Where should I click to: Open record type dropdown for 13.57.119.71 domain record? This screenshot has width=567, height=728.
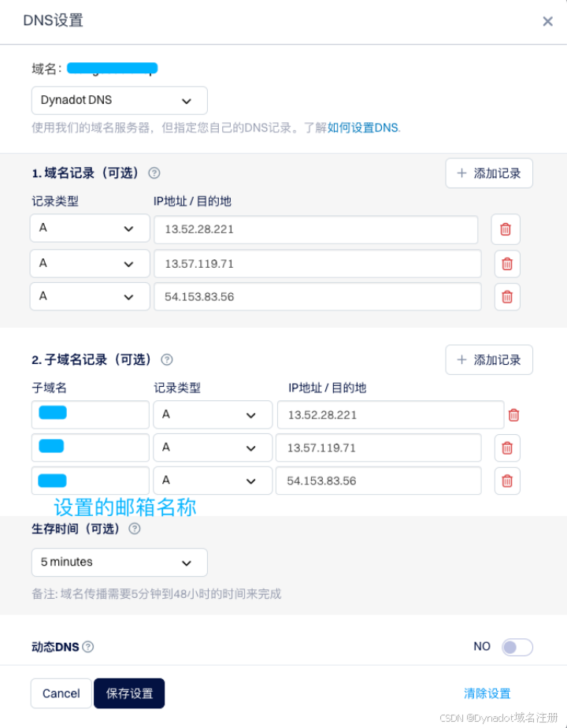tap(90, 263)
